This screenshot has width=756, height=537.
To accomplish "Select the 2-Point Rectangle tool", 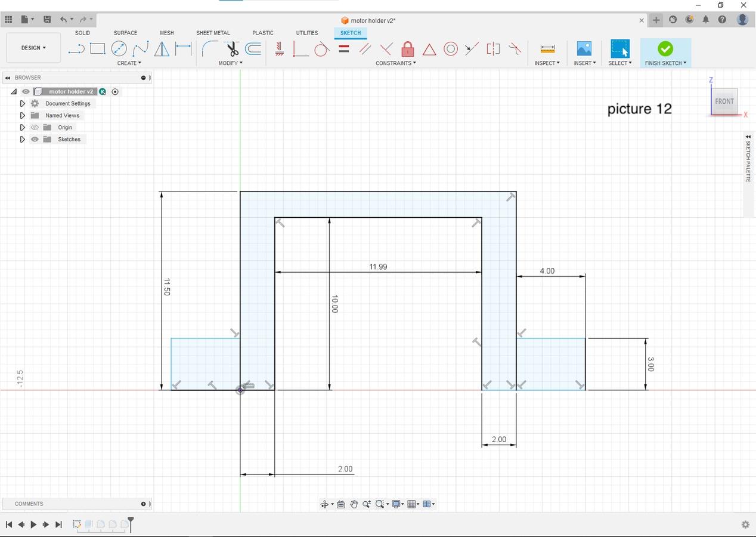I will (x=98, y=49).
